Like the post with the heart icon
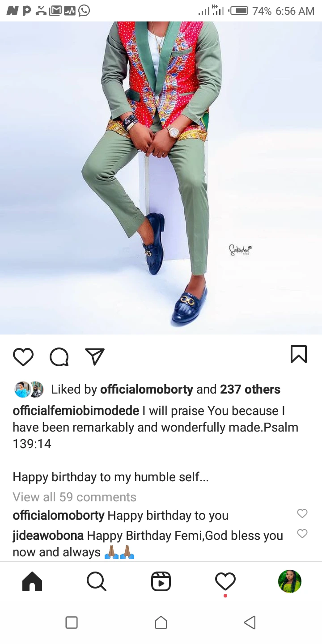 tap(23, 357)
